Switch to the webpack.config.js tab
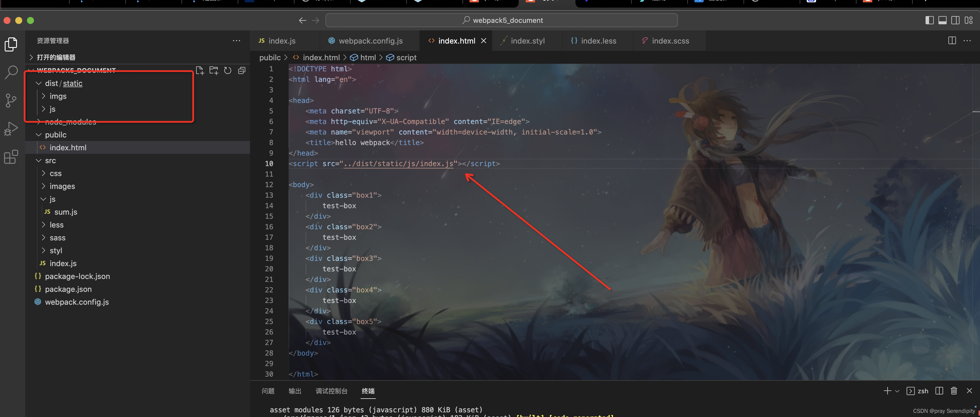The height and width of the screenshot is (417, 980). point(370,41)
